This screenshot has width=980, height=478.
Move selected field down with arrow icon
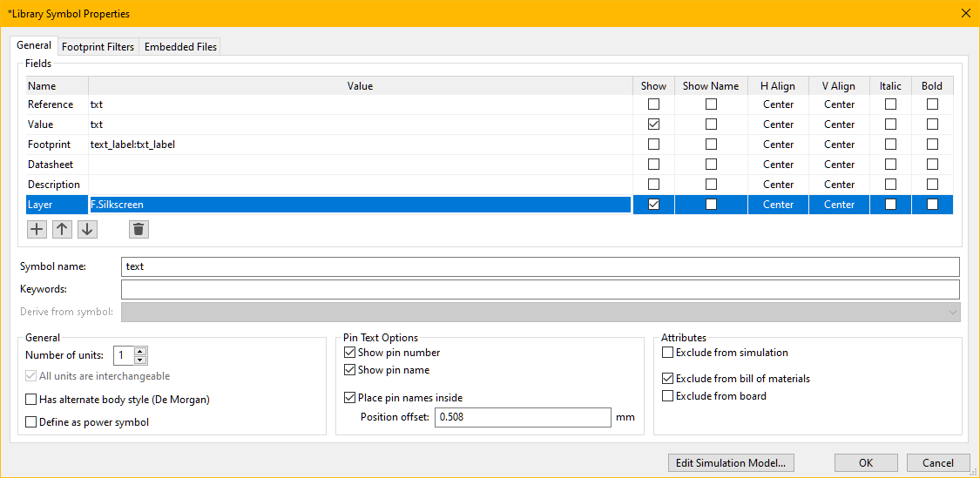87,229
